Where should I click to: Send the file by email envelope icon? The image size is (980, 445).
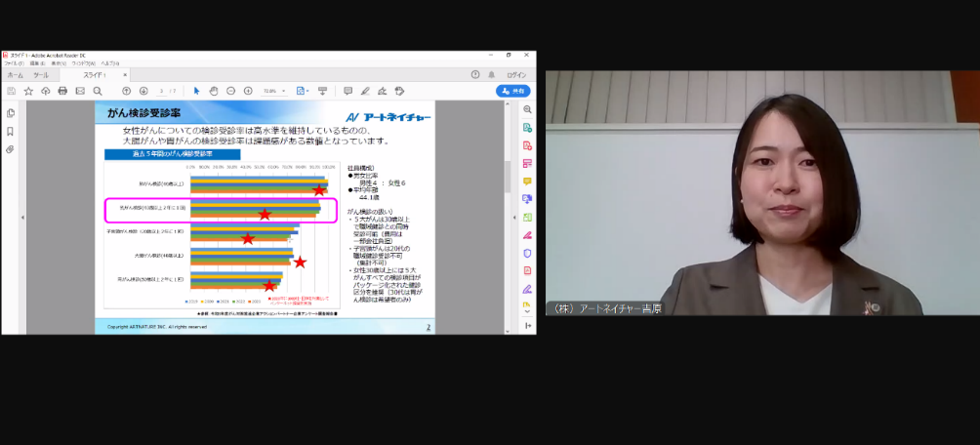coord(79,91)
